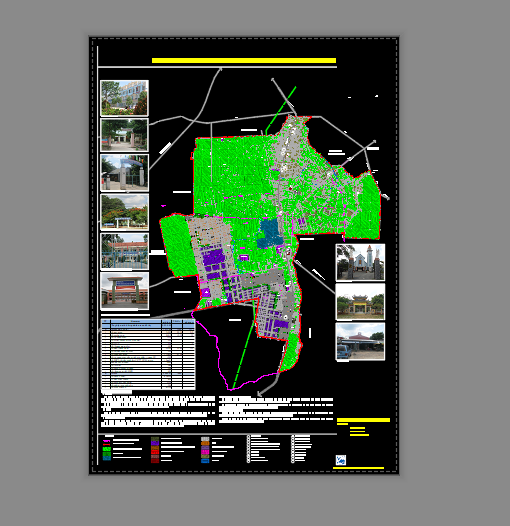The image size is (510, 526).
Task: Open the large red school gate photo
Action: tap(124, 291)
